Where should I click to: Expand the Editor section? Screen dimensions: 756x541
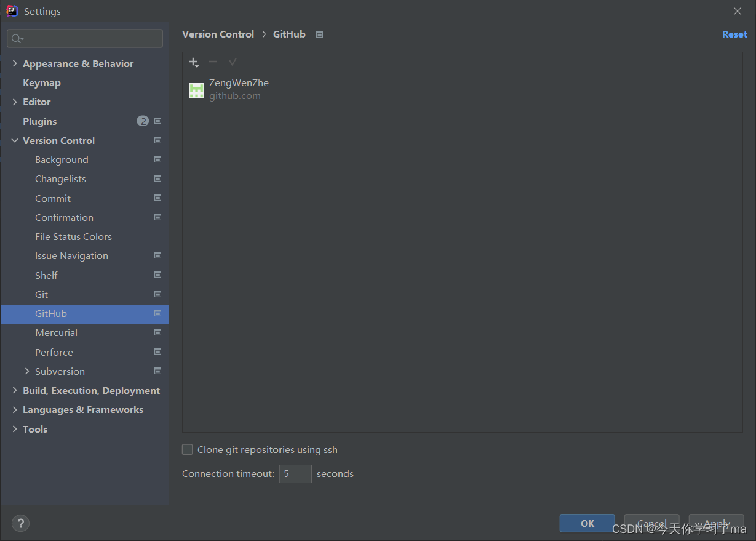click(x=15, y=102)
